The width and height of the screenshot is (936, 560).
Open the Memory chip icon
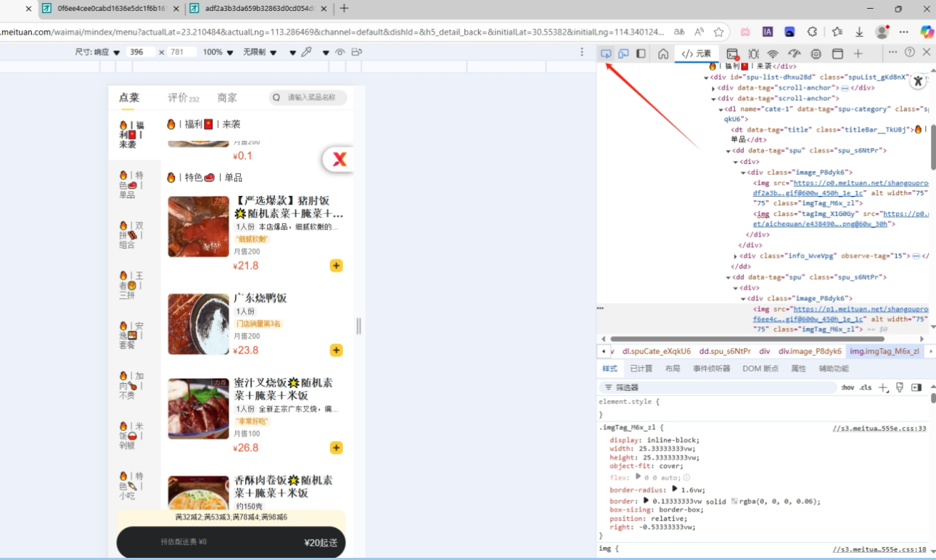click(816, 54)
